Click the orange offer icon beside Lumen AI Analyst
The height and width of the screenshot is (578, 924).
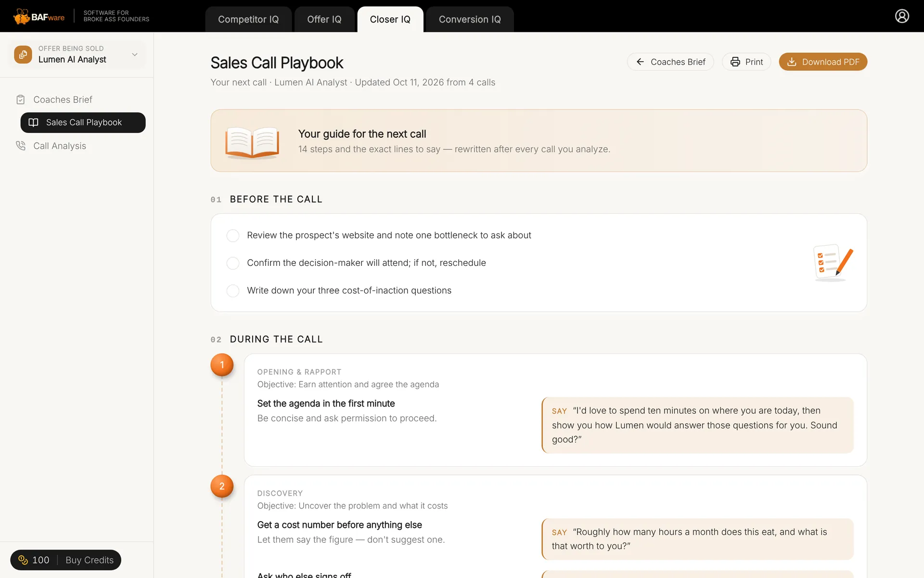23,54
